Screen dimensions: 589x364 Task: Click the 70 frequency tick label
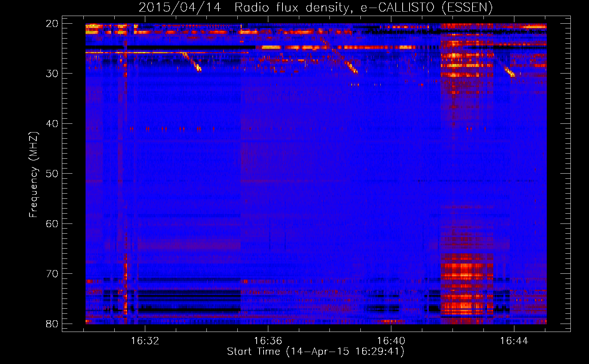(x=52, y=274)
